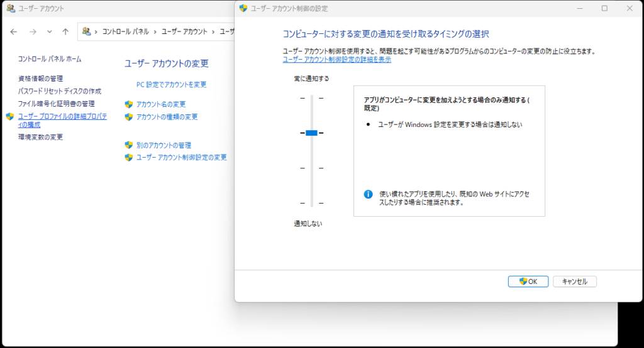Click the blue info icon in UAC dialog
644x348 pixels.
coord(369,194)
